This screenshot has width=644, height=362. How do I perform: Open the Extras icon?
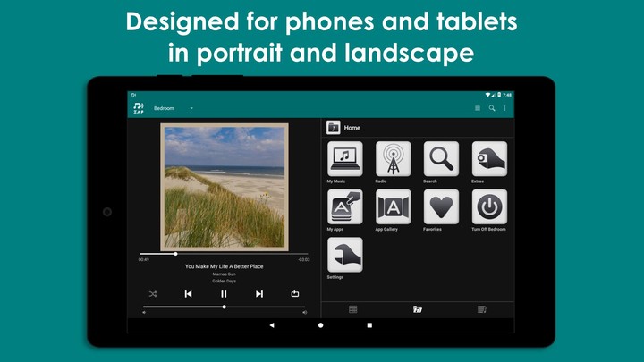(x=489, y=159)
